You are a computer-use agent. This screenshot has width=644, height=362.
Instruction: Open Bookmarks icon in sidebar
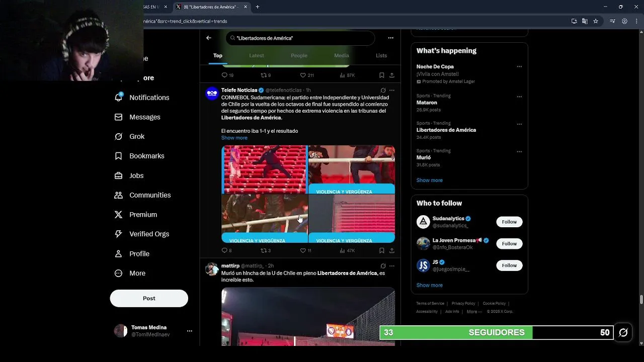pos(119,156)
